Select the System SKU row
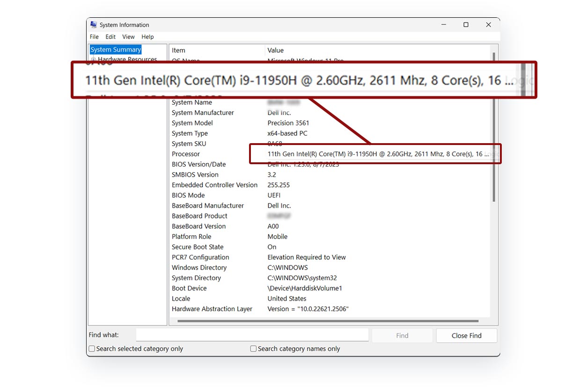Image resolution: width=565 pixels, height=392 pixels. point(330,144)
